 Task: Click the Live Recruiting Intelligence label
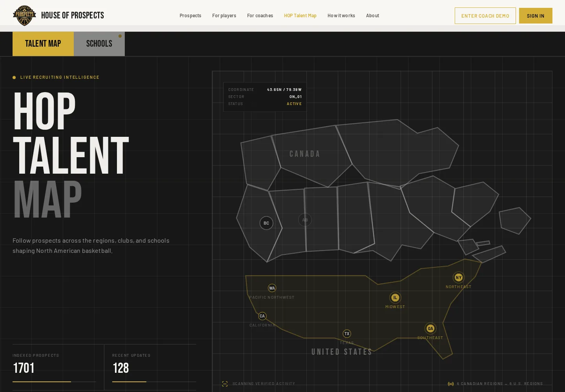60,77
